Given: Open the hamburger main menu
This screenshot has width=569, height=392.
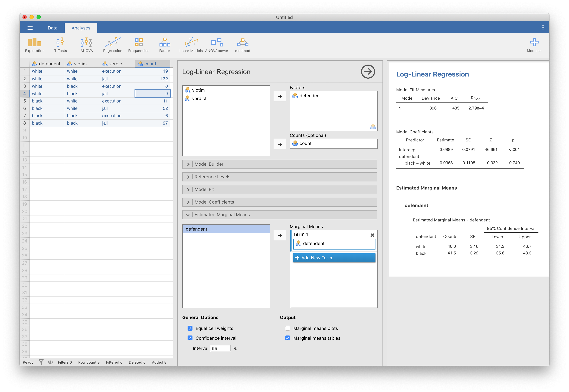Looking at the screenshot, I should click(x=30, y=28).
